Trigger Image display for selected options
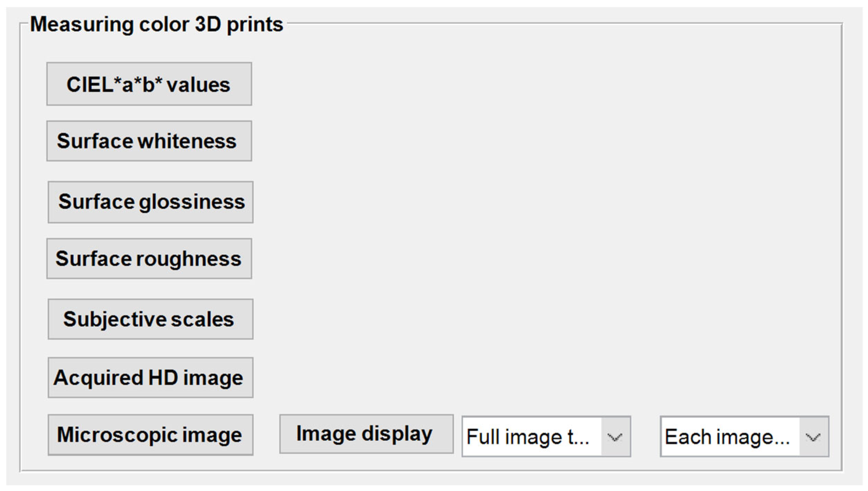This screenshot has width=868, height=491. click(366, 434)
